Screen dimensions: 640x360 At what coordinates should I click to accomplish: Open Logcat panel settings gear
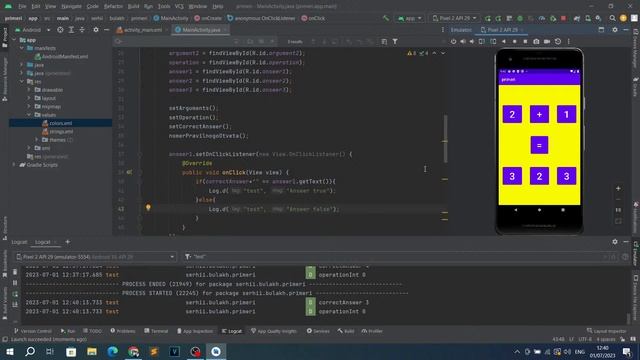click(x=615, y=242)
